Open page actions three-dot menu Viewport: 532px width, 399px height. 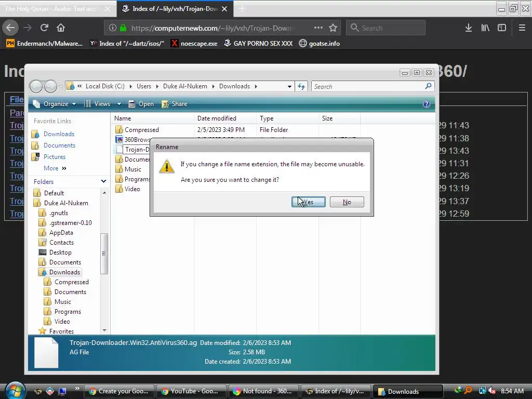click(x=318, y=28)
